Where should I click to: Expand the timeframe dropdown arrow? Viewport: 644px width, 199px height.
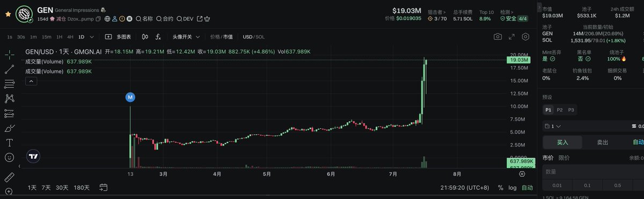click(92, 37)
